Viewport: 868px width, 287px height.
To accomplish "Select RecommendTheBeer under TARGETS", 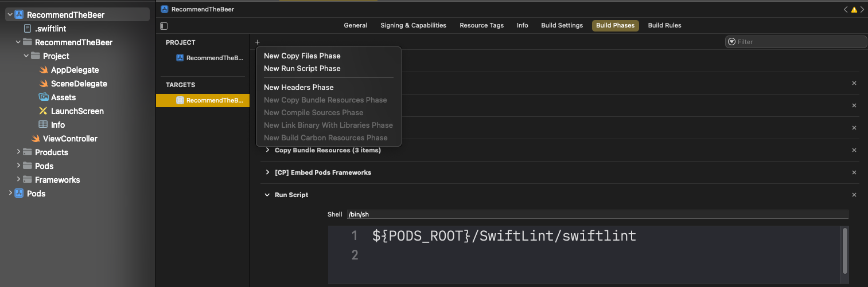I will point(203,100).
